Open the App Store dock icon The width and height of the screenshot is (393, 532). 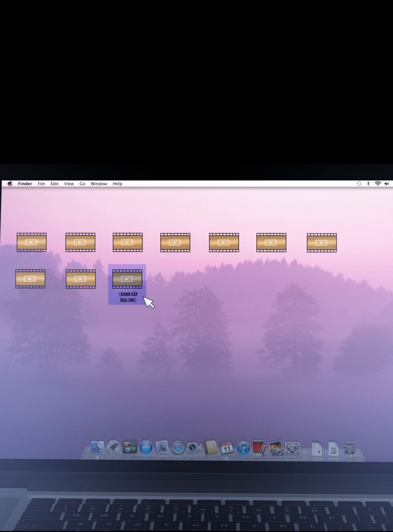[x=146, y=448]
